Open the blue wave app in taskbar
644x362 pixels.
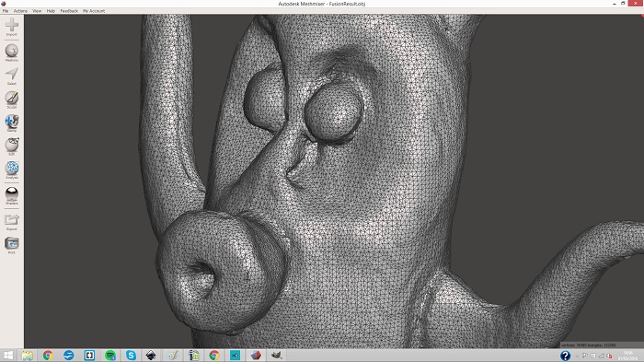click(69, 356)
